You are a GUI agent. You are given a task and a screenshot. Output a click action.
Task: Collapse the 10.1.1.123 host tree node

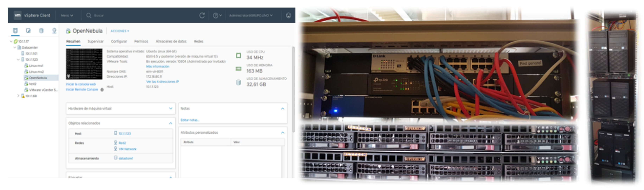pyautogui.click(x=18, y=60)
